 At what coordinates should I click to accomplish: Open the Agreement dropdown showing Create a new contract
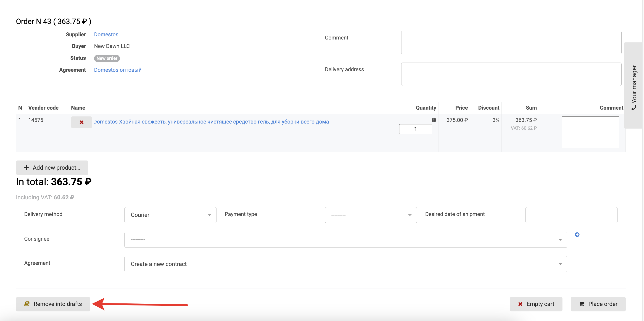click(346, 264)
